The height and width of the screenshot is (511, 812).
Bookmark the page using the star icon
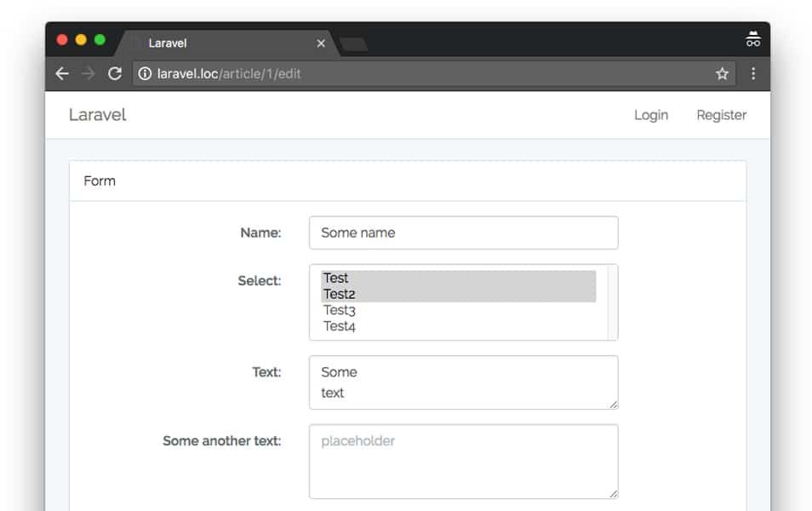pos(721,73)
